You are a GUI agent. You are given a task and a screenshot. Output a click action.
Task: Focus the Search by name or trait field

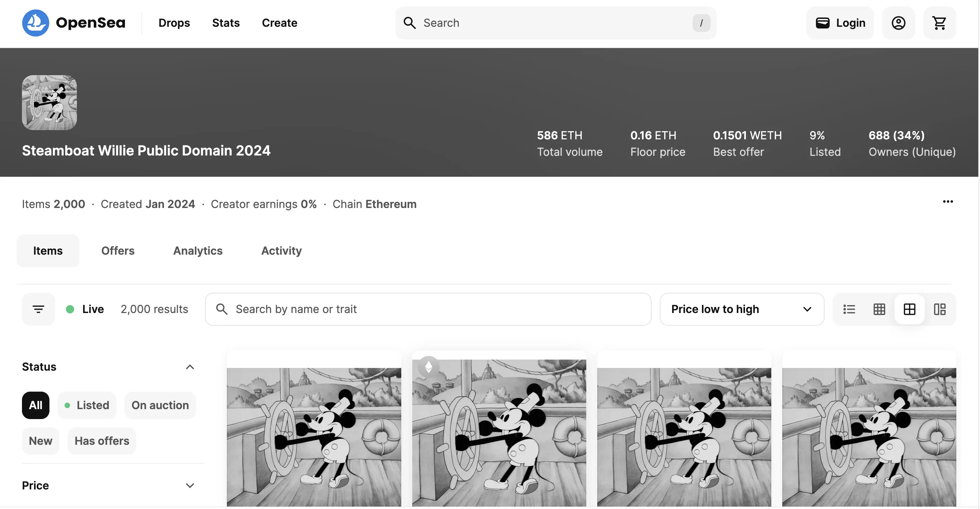(428, 309)
